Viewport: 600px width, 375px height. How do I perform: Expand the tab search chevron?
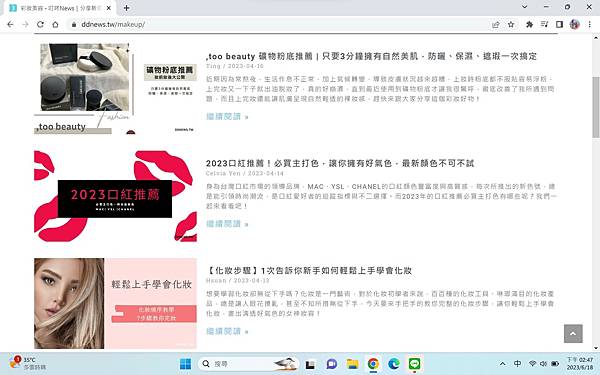point(525,7)
